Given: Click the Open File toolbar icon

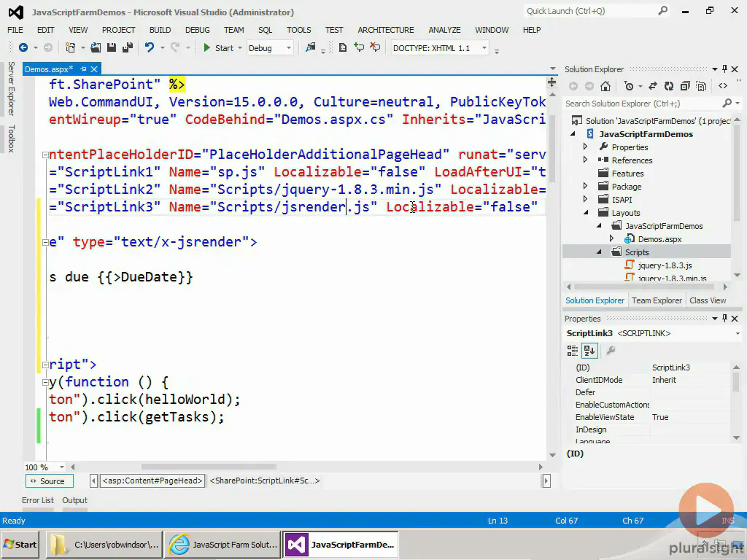Looking at the screenshot, I should (96, 47).
